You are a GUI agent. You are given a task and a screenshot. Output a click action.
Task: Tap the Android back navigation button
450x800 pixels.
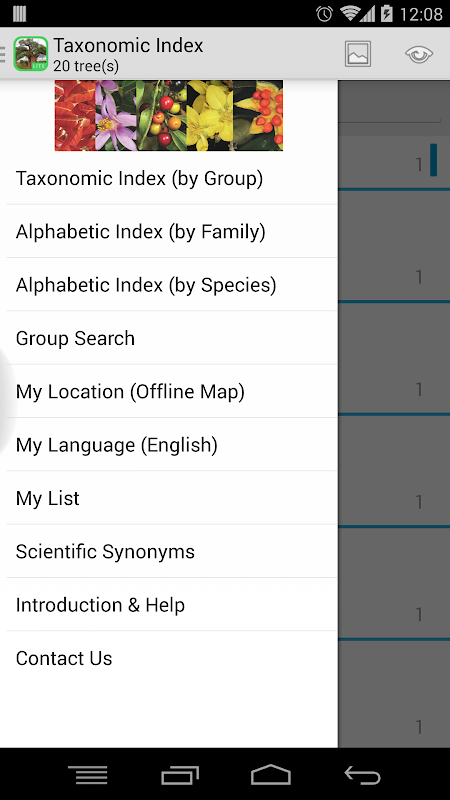363,775
